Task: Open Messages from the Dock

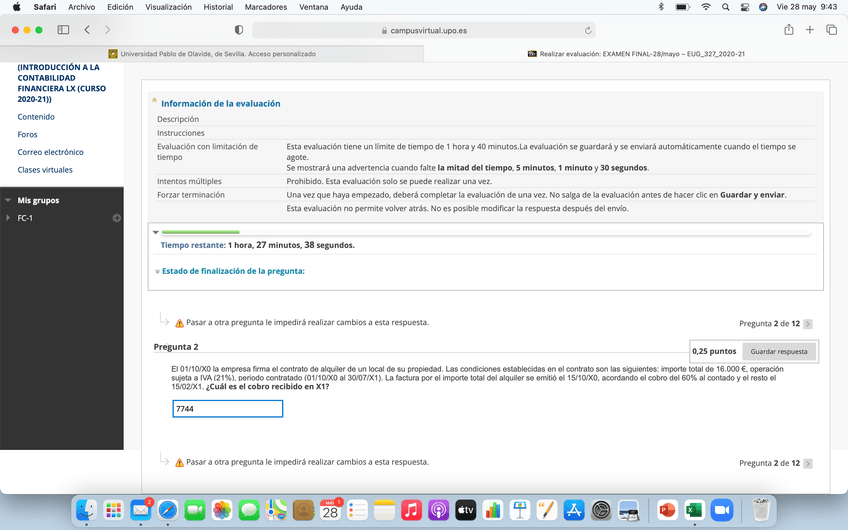Action: (249, 510)
